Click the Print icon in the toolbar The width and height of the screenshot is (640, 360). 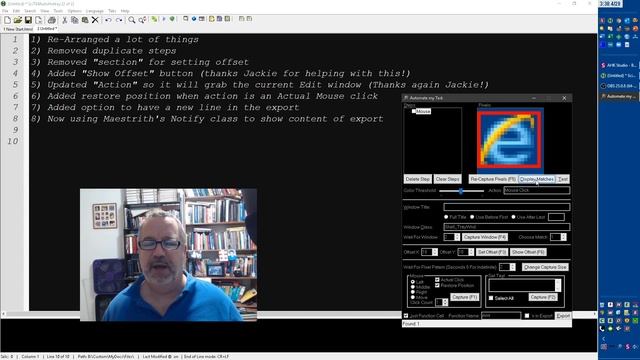click(x=51, y=20)
